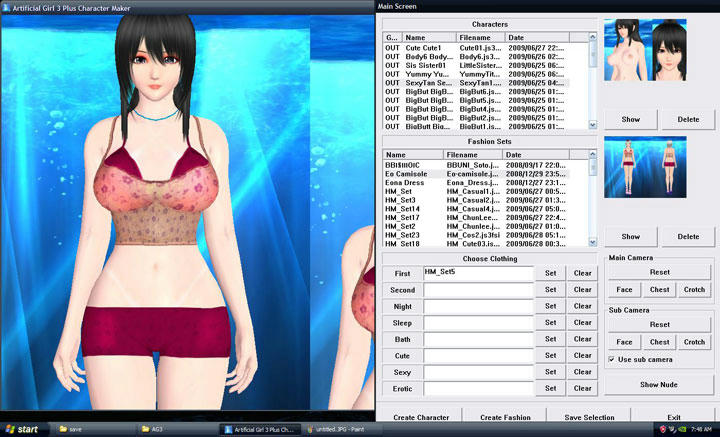Select the 'Sis Sister01' character row
The width and height of the screenshot is (720, 437).
(476, 65)
